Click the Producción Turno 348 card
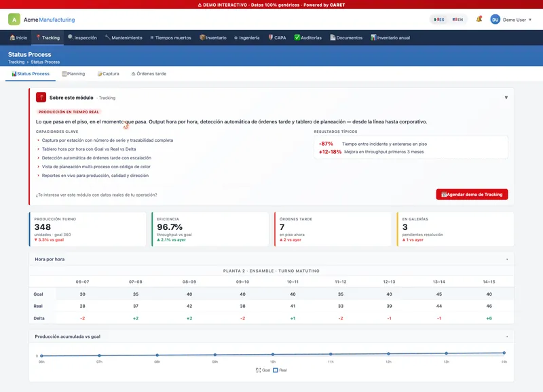This screenshot has height=392, width=543. click(88, 229)
